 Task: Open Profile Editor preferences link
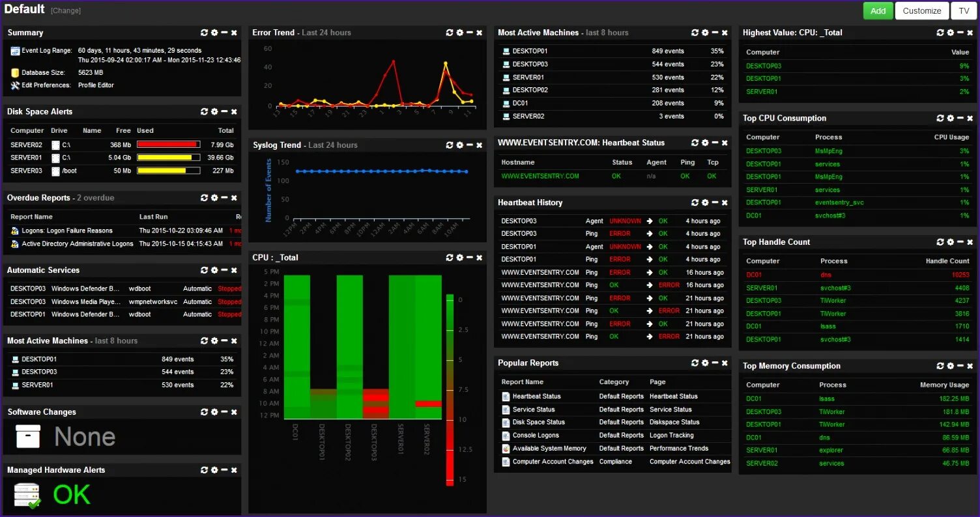tap(96, 85)
